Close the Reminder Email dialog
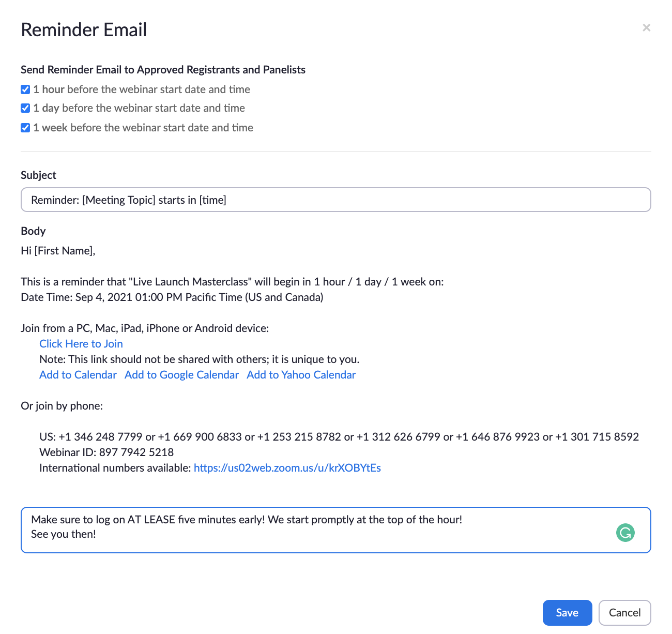 coord(646,28)
